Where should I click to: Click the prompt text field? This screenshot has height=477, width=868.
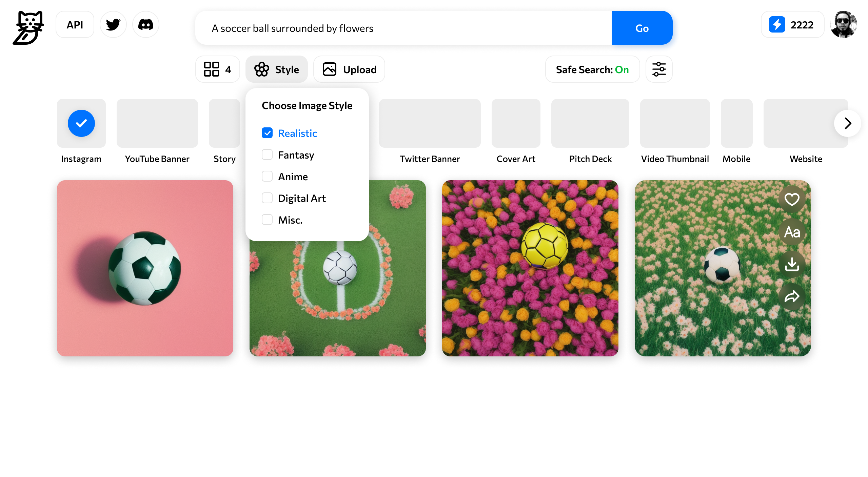tap(403, 28)
